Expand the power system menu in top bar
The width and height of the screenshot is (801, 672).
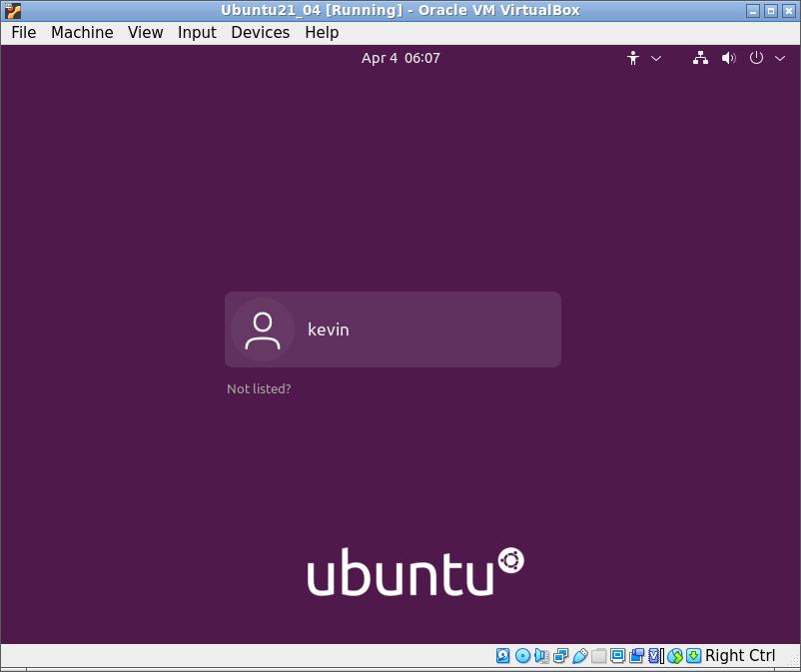point(766,58)
